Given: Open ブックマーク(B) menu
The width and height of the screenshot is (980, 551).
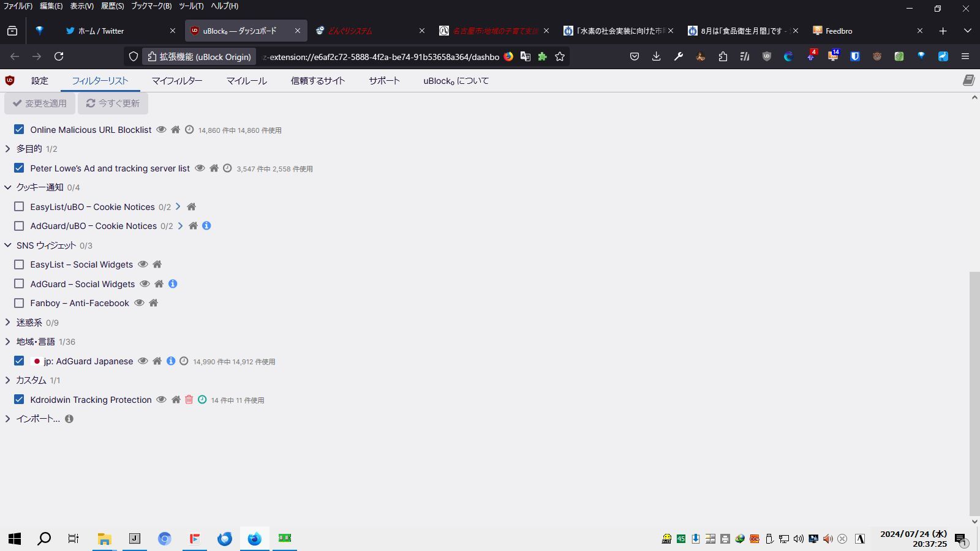Looking at the screenshot, I should (x=151, y=6).
